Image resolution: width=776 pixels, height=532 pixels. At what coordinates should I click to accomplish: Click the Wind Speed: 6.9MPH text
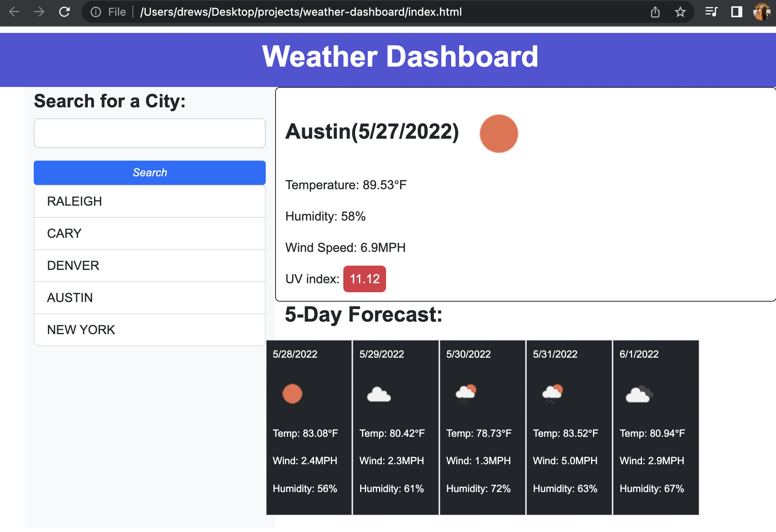[x=345, y=248]
